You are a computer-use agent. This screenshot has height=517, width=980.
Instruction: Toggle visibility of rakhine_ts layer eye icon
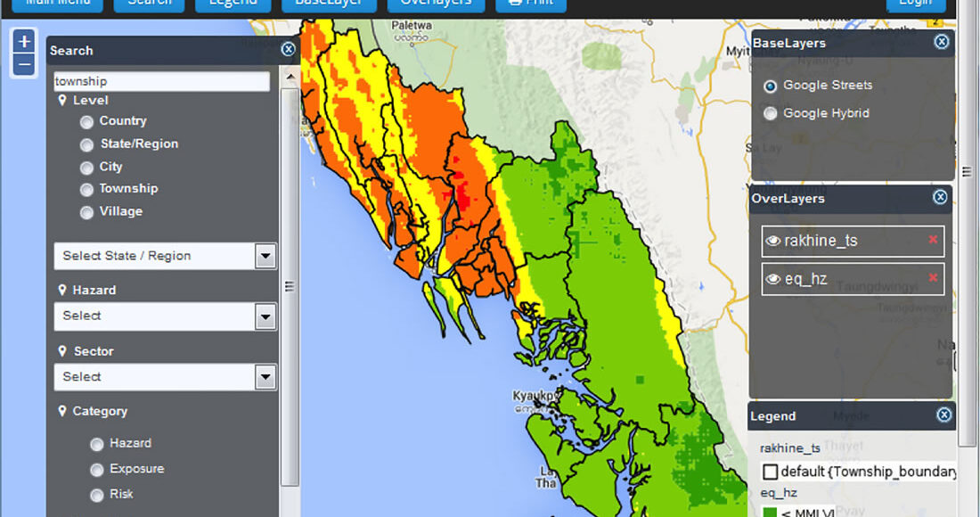(x=772, y=241)
